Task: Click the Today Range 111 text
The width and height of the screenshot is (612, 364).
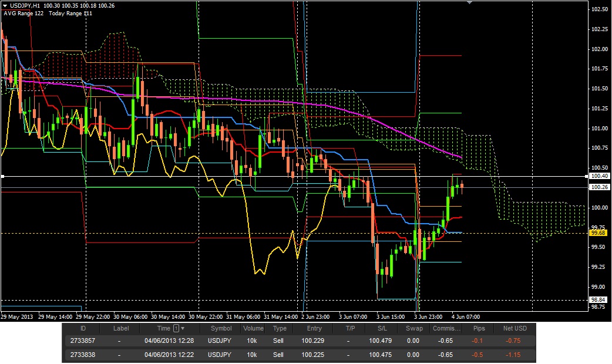Action: pyautogui.click(x=70, y=14)
